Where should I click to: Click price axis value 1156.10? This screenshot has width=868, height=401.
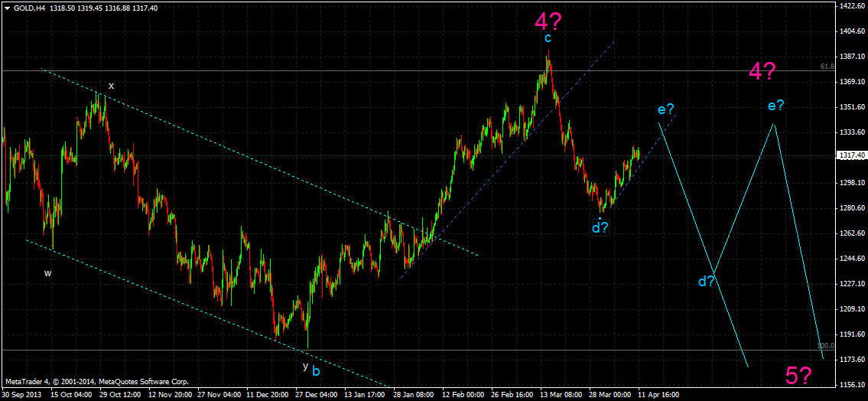tap(851, 385)
